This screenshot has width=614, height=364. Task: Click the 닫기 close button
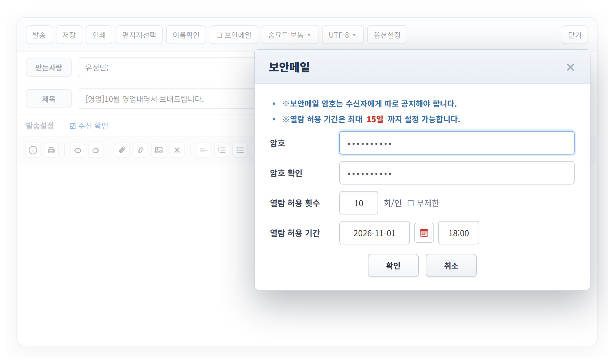click(x=575, y=35)
